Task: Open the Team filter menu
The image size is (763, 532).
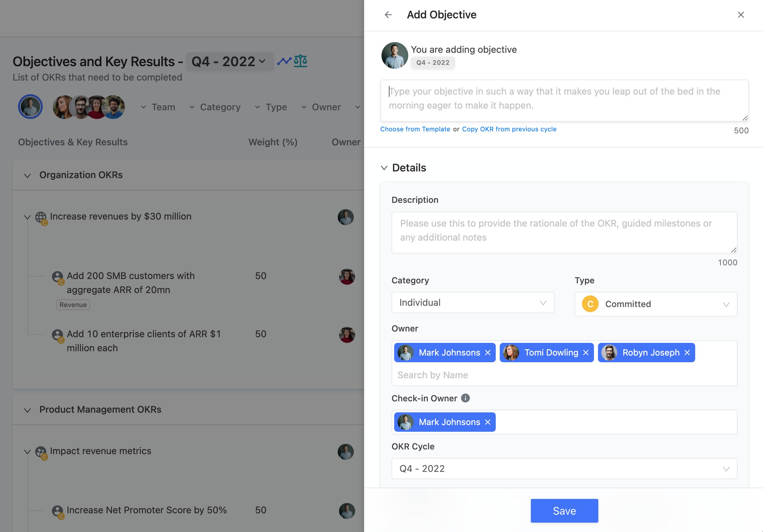Action: pos(158,107)
